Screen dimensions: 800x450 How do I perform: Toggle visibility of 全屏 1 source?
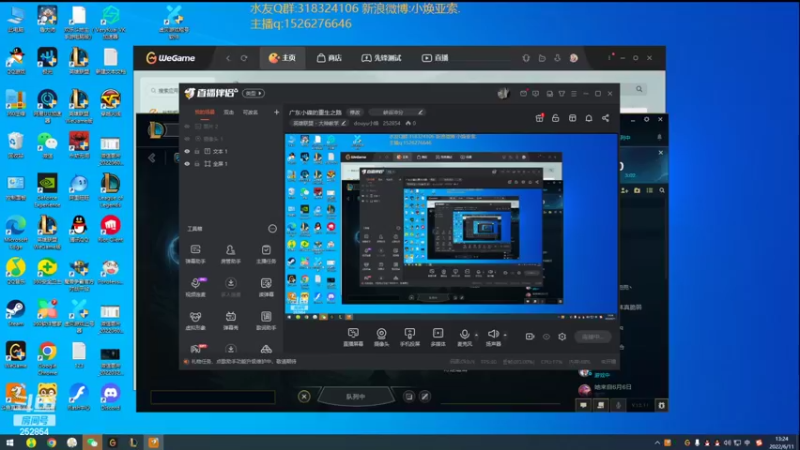187,164
